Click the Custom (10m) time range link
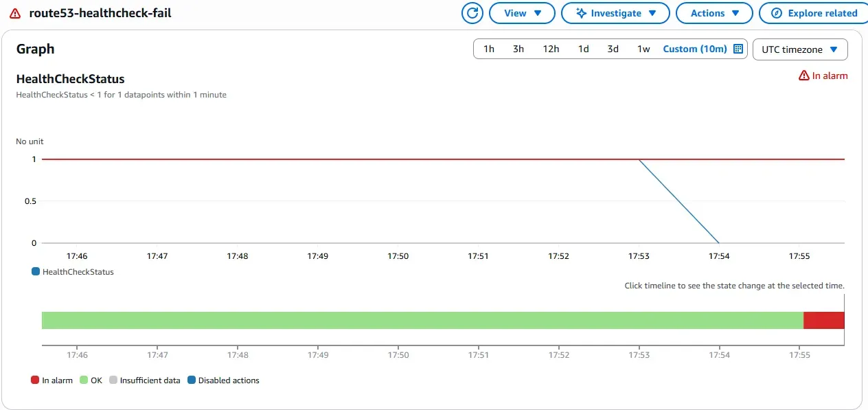The width and height of the screenshot is (868, 410). pyautogui.click(x=694, y=49)
